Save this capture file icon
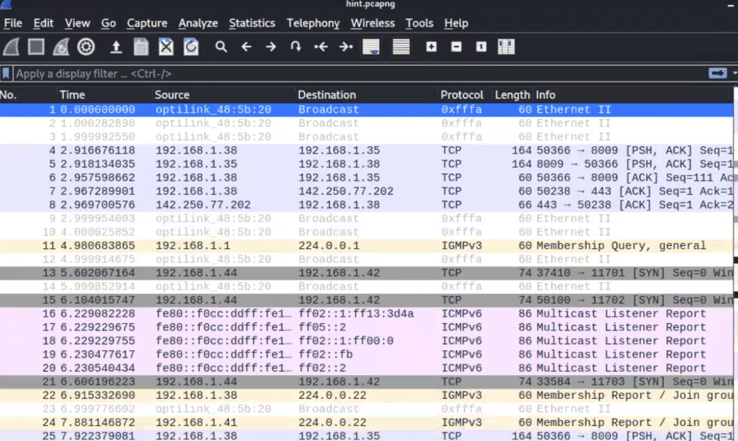Screen dimensions: 738x441 pos(141,47)
